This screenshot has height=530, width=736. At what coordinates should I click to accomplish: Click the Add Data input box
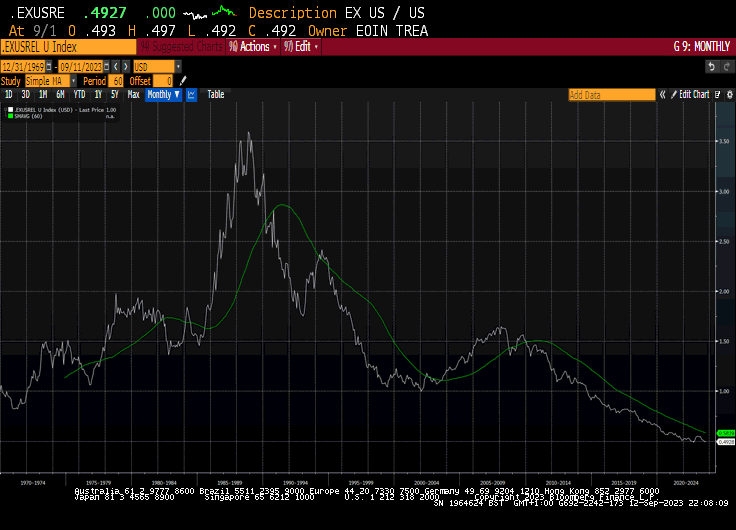click(612, 95)
